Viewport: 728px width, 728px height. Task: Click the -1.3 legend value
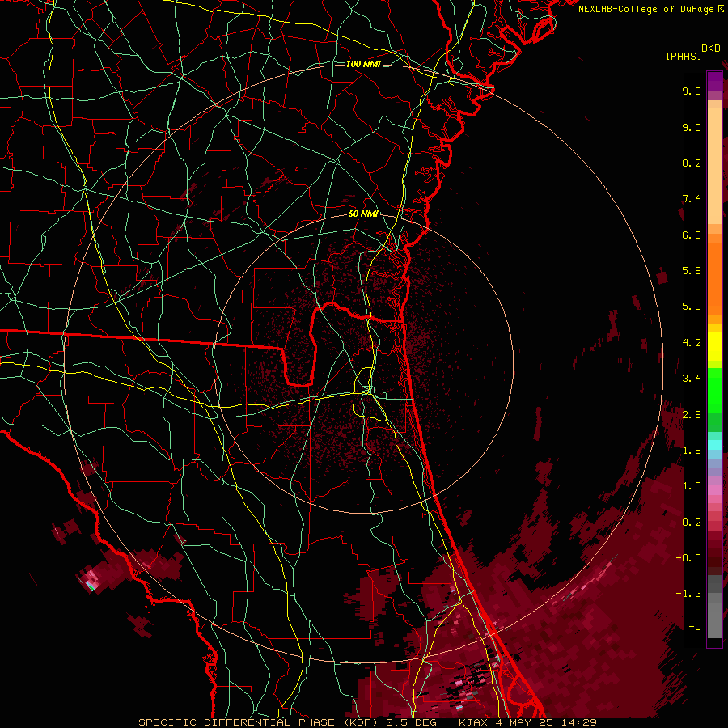688,594
